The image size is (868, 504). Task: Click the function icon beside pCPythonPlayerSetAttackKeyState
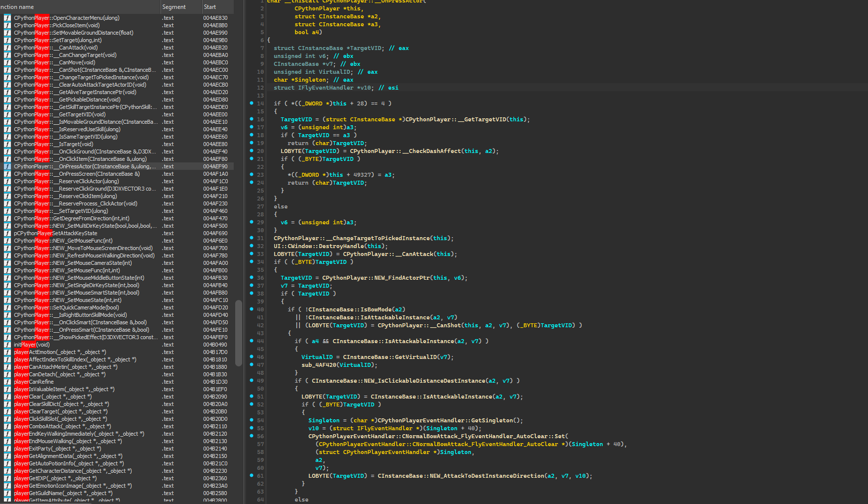tap(7, 233)
